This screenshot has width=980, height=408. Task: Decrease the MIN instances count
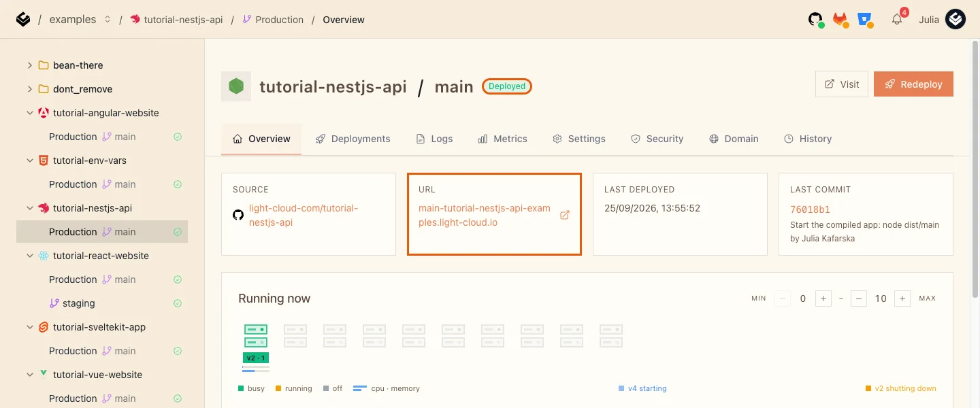coord(783,299)
